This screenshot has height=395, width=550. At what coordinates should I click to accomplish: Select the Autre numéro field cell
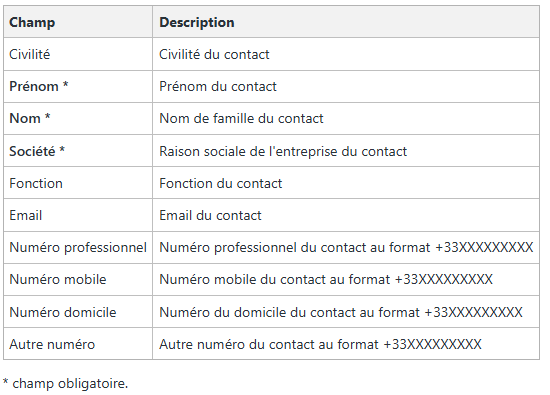coord(78,344)
